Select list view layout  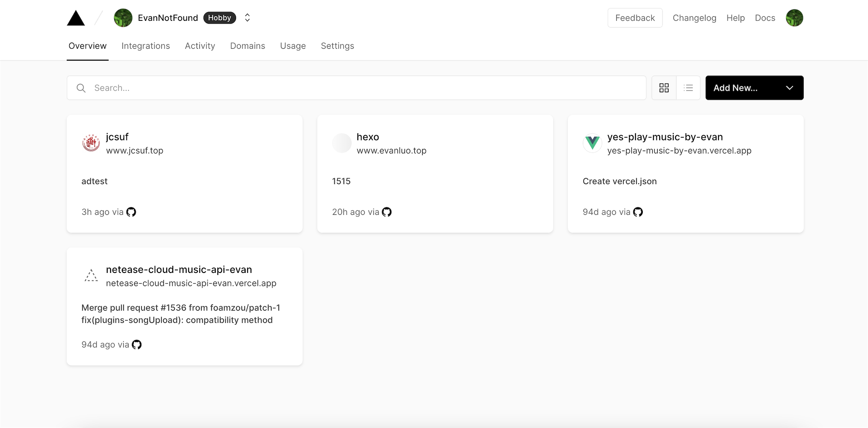pyautogui.click(x=688, y=88)
